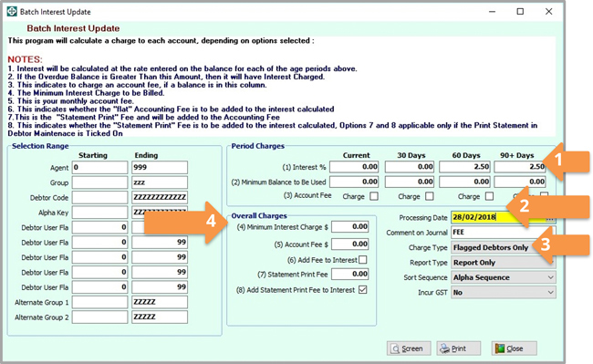This screenshot has height=364, width=593.
Task: Click the Alpha Key Starting field
Action: [x=99, y=213]
